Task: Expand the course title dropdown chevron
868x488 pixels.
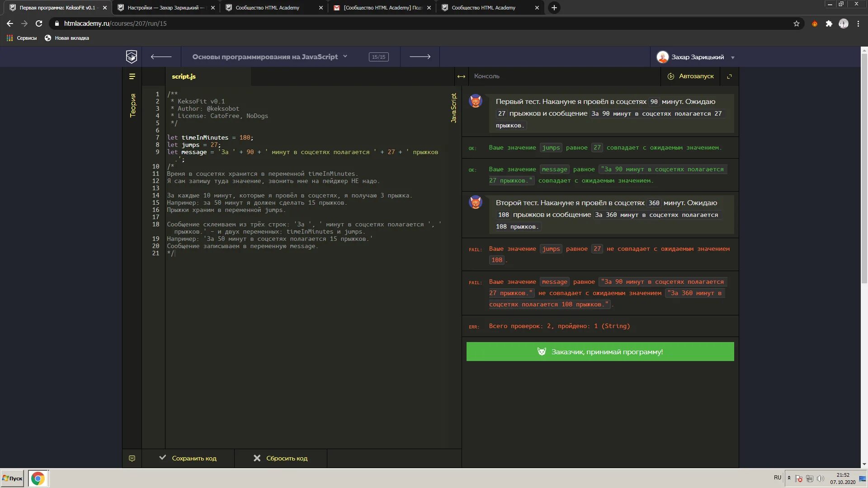Action: point(345,56)
